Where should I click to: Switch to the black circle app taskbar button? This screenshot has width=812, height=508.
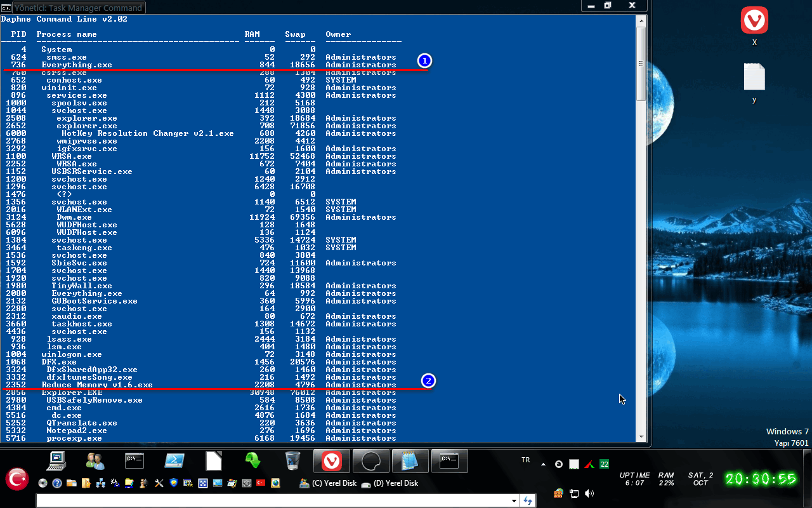(371, 460)
